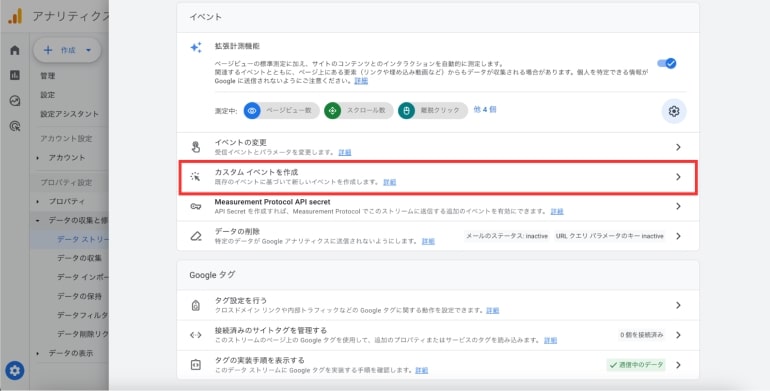Click the イベントの変更 hand icon

[195, 147]
